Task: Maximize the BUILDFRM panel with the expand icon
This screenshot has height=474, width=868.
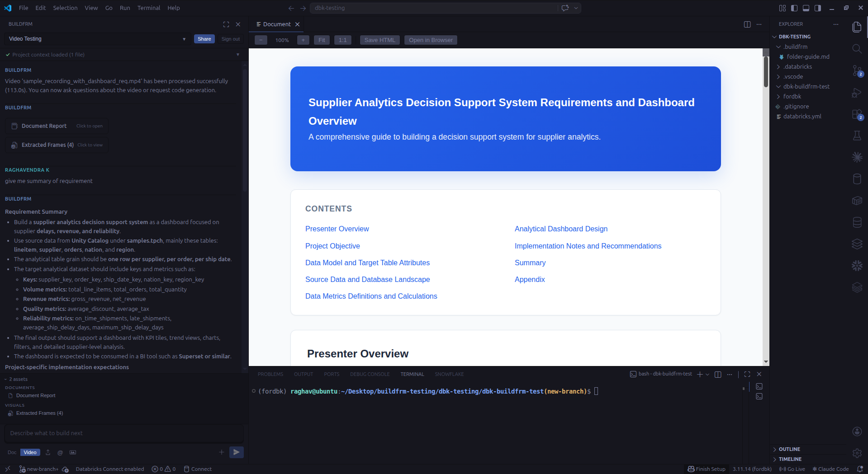Action: click(x=226, y=24)
